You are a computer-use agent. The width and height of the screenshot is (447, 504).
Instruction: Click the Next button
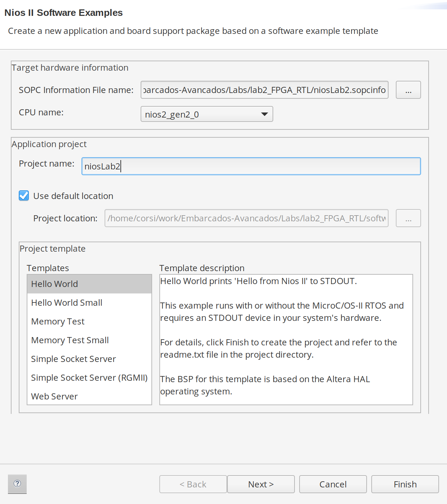261,484
